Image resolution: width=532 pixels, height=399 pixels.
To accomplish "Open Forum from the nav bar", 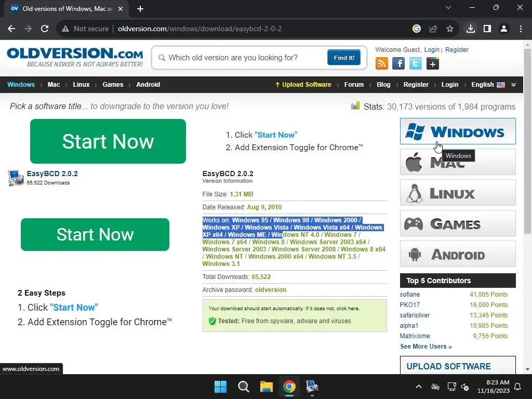I will point(354,85).
